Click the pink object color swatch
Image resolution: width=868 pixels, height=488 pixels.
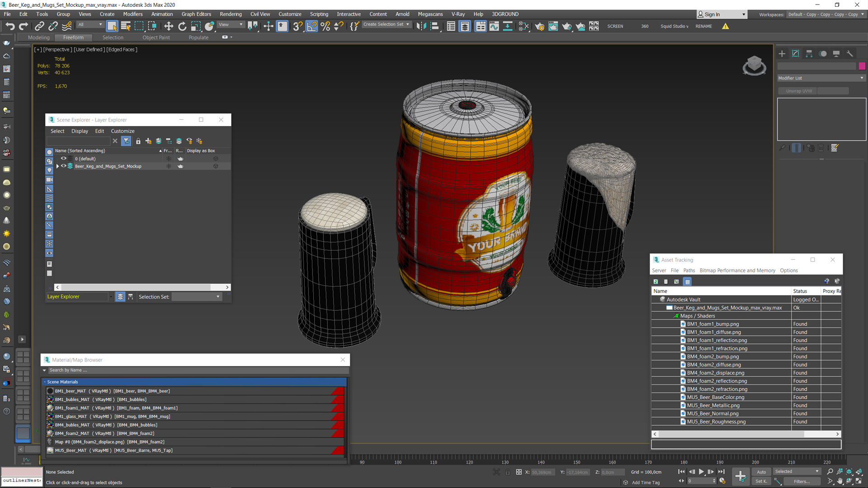coord(862,66)
